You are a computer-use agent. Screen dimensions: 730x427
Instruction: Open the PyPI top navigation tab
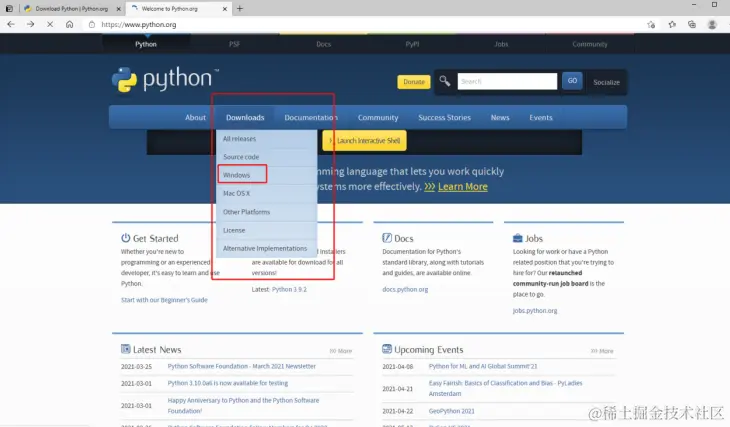tap(412, 44)
